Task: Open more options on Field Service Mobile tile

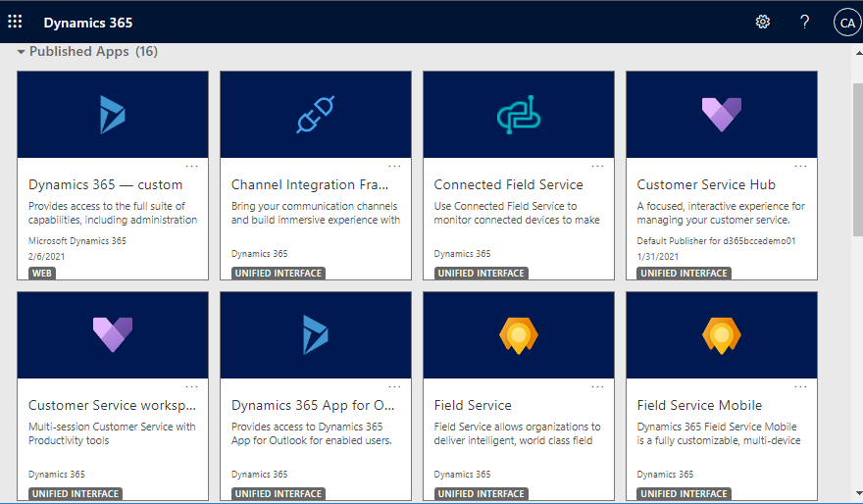Action: point(800,386)
